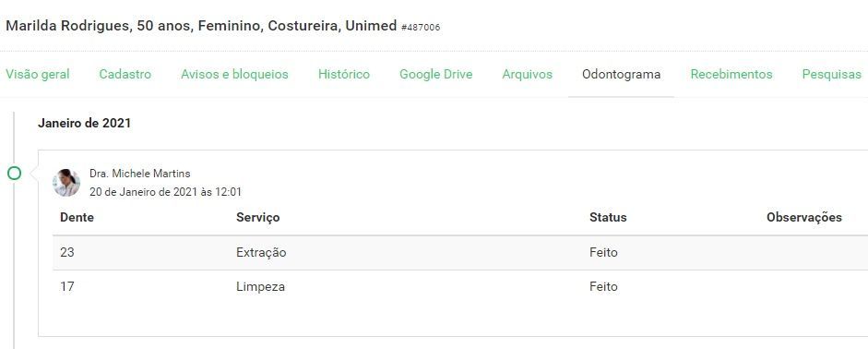The height and width of the screenshot is (349, 868).
Task: Select the tooth 23 Extração row
Action: coord(460,253)
